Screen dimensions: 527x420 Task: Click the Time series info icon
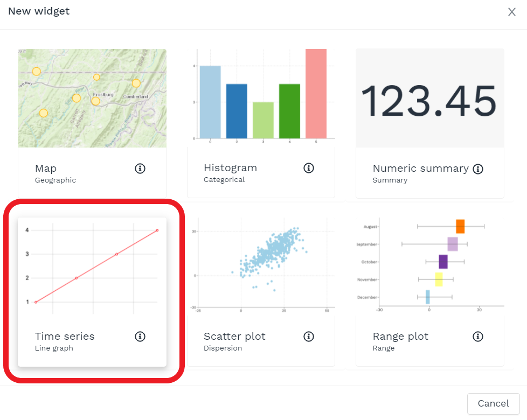click(x=140, y=337)
